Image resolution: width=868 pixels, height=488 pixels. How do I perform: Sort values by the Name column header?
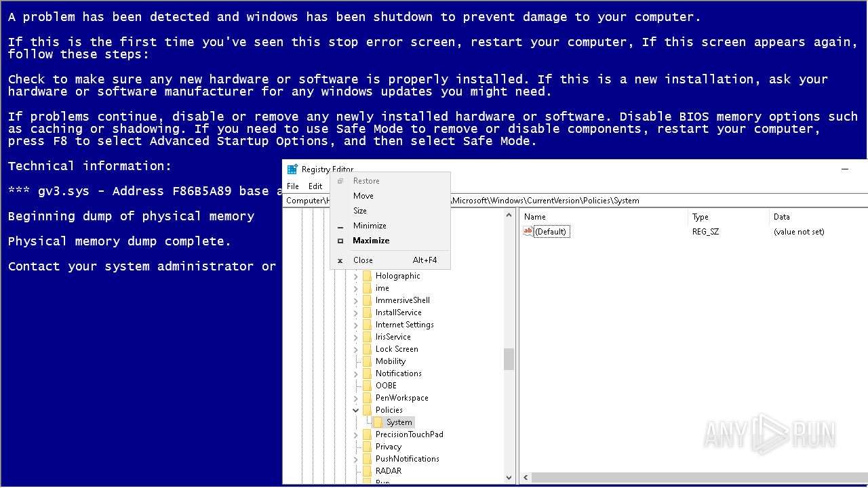point(604,217)
